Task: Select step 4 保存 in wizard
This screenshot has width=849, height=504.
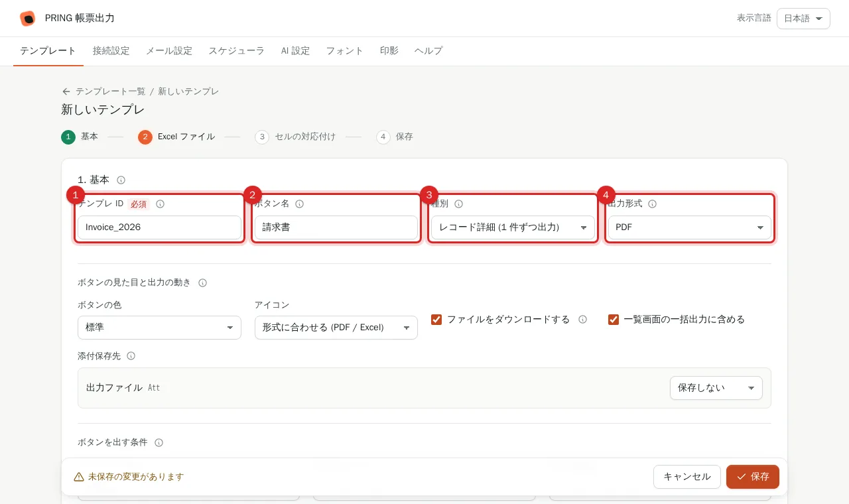Action: click(x=395, y=137)
